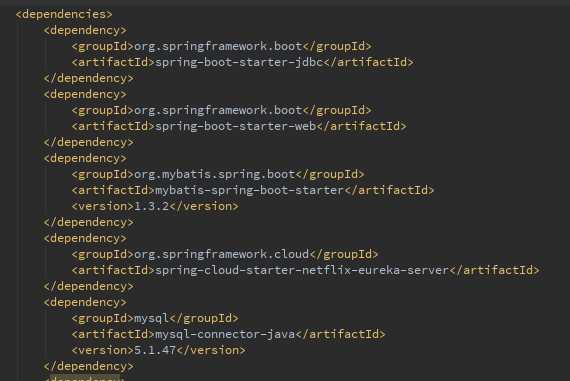Screen dimensions: 570x381
Task: Click the version value 5.1.47
Action: 155,350
